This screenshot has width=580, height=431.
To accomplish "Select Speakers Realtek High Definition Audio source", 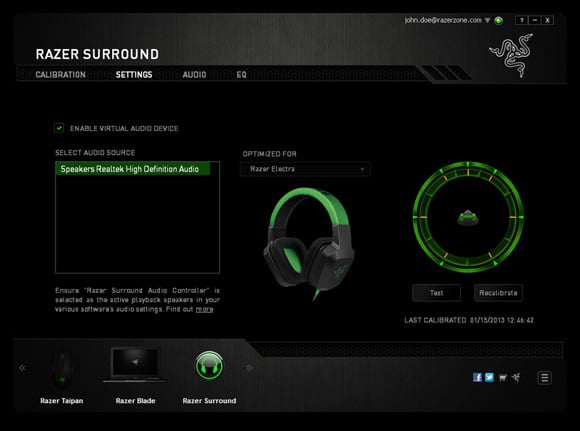I will (133, 169).
